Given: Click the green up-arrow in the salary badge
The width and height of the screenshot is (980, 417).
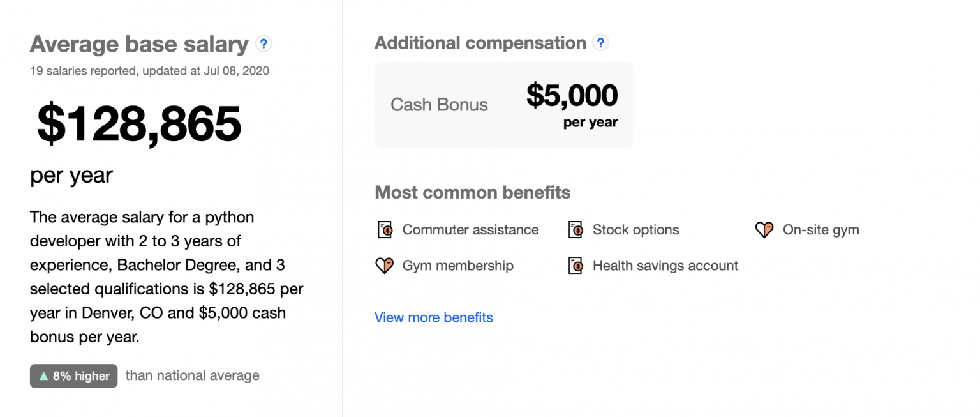Looking at the screenshot, I should click(x=43, y=375).
